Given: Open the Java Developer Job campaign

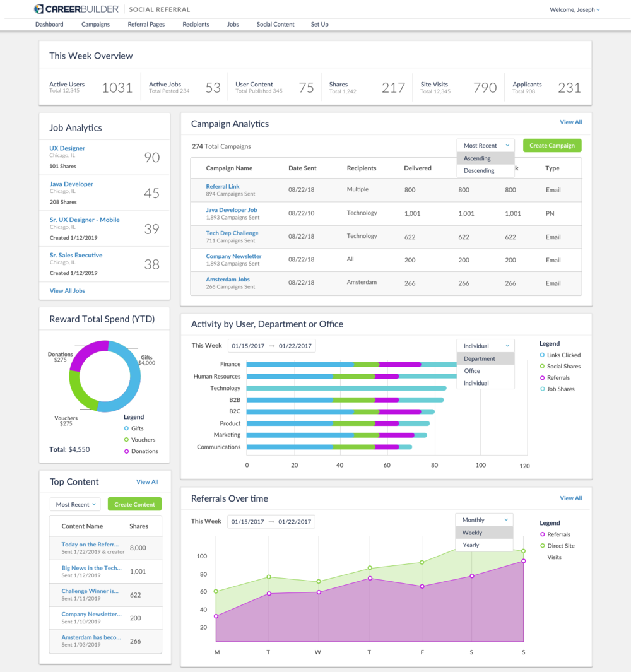Looking at the screenshot, I should point(232,210).
